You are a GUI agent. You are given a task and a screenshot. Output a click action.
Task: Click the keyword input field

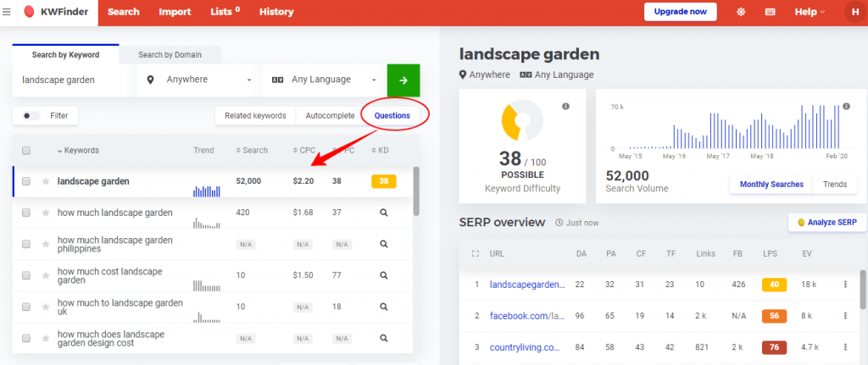pos(75,80)
